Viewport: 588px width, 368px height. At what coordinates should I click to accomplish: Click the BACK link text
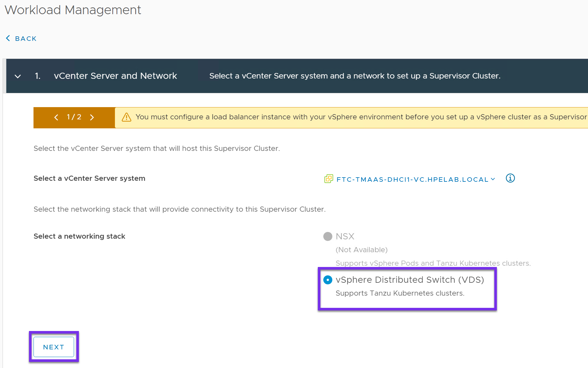click(26, 39)
